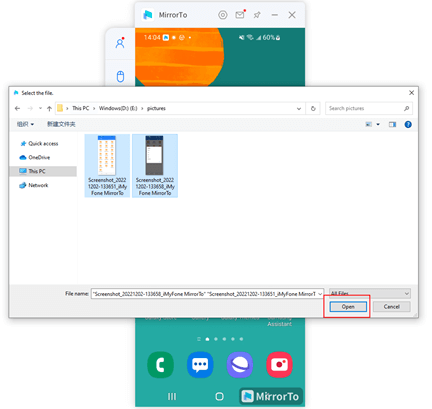The width and height of the screenshot is (432, 409).
Task: Close the Select the file dialog
Action: pyautogui.click(x=412, y=93)
